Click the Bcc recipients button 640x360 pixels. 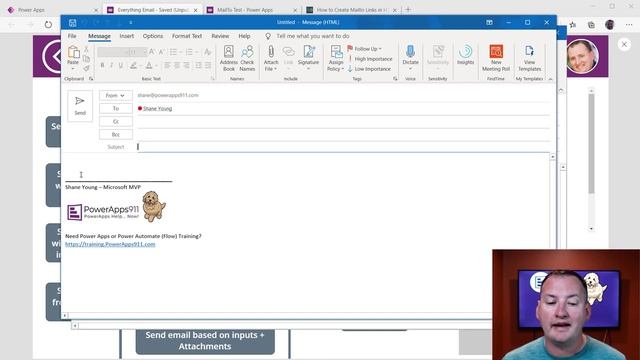coord(116,135)
